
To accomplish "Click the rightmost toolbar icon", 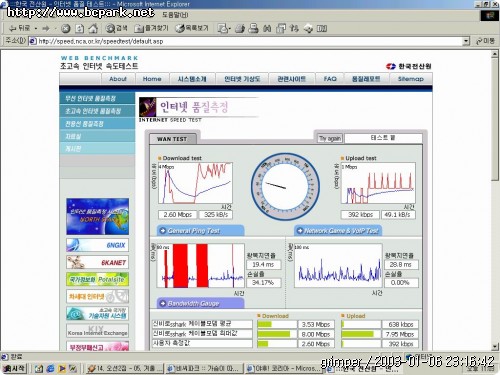I will [321, 28].
